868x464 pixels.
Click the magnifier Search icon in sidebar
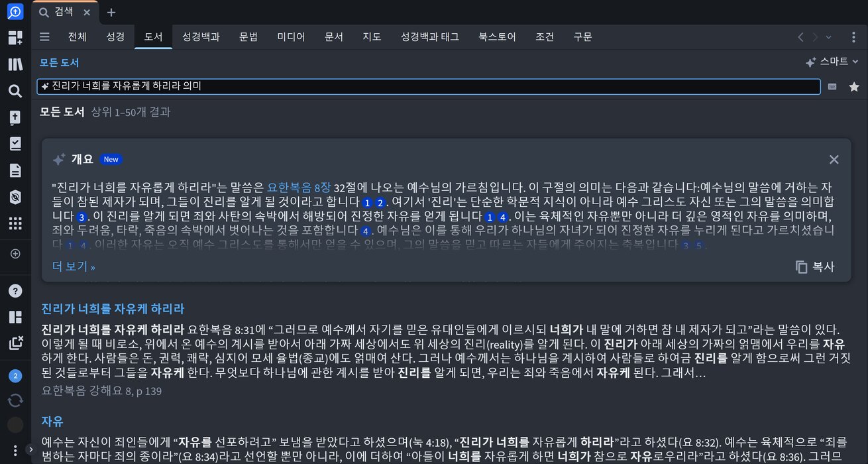point(15,91)
